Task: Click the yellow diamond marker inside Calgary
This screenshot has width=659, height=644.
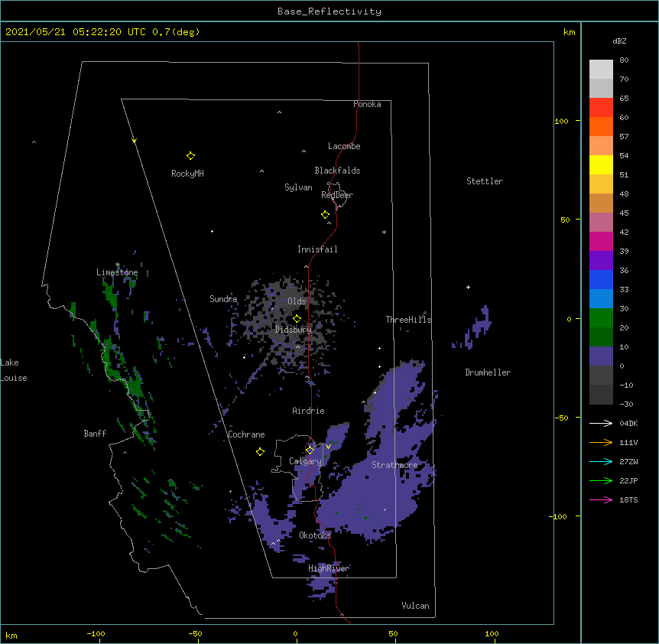Action: [x=310, y=450]
